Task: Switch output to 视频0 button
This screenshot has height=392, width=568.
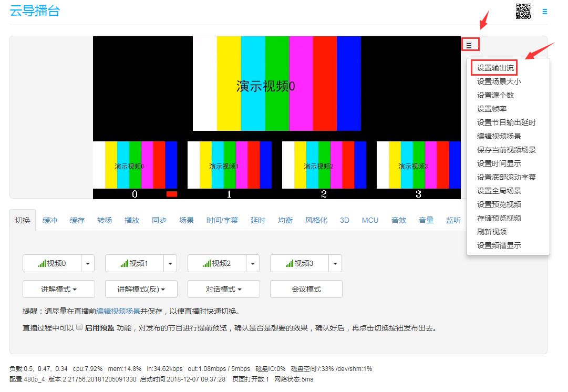Action: 52,263
